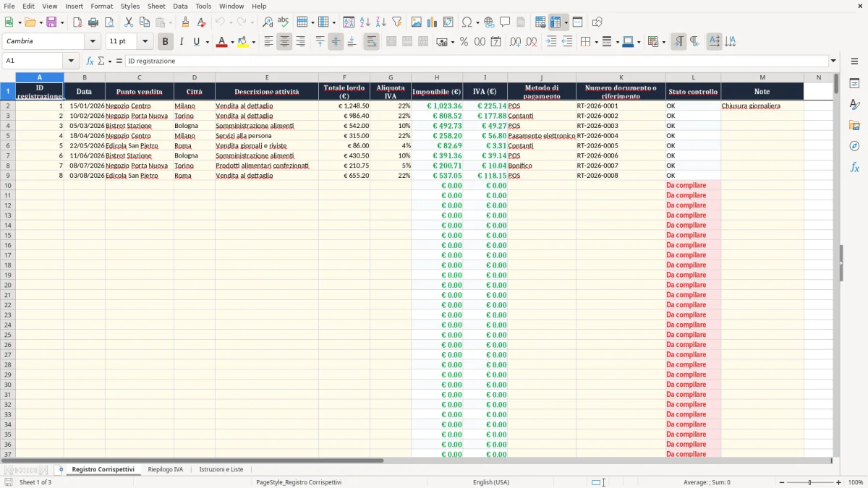This screenshot has height=488, width=868.
Task: Click Sort Ascending icon
Action: point(365,22)
